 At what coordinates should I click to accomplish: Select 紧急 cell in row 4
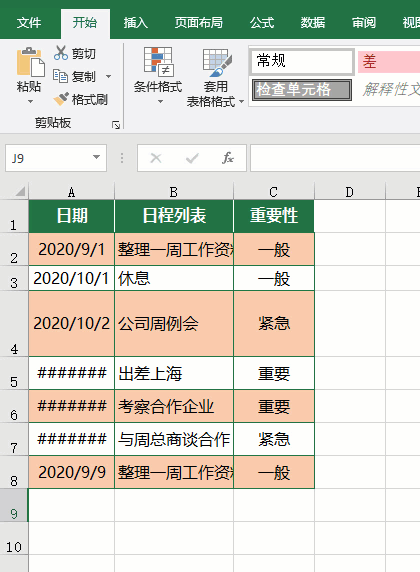pos(274,324)
